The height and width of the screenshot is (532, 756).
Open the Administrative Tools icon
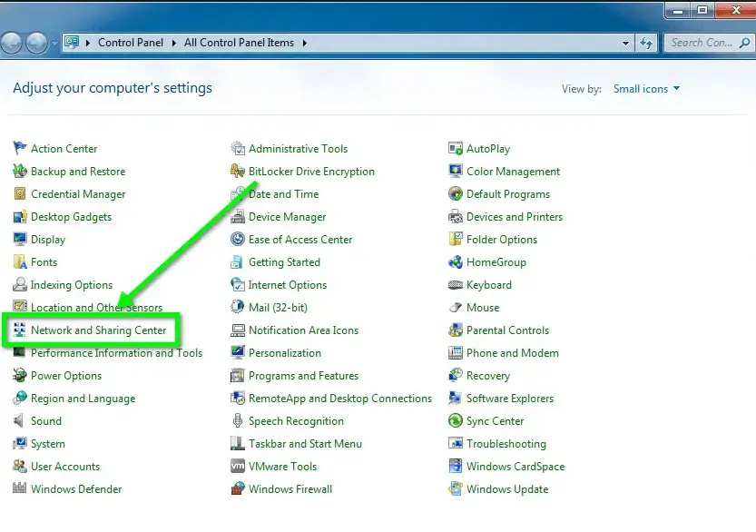[x=238, y=148]
